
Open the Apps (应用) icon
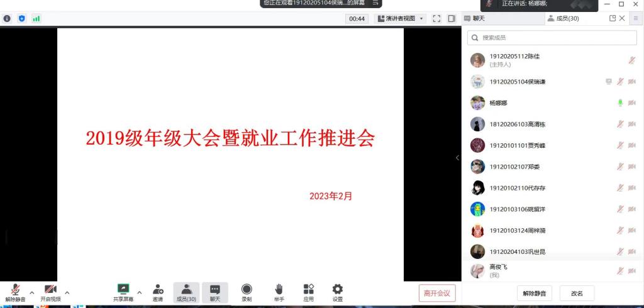click(x=308, y=290)
